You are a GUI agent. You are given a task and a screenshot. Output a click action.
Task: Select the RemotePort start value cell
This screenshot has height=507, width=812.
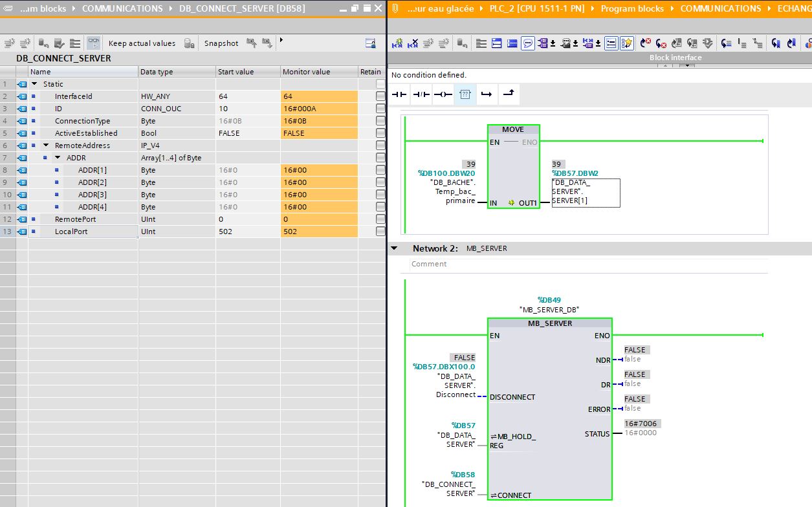click(248, 219)
